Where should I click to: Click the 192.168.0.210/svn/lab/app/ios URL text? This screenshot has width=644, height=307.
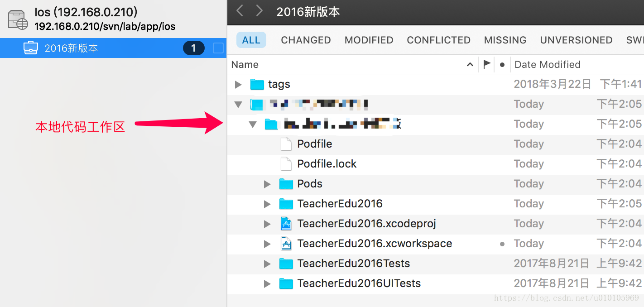105,26
